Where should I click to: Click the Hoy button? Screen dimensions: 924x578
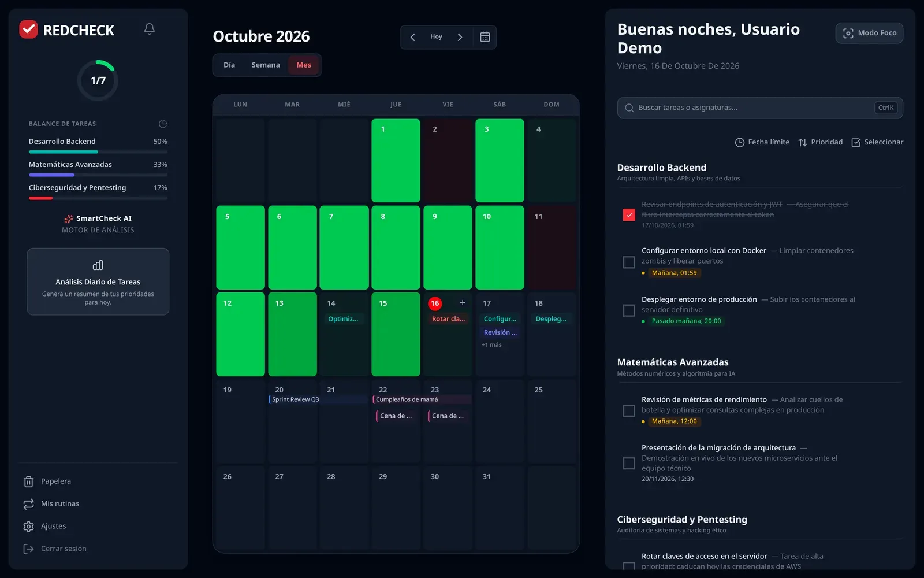coord(436,37)
